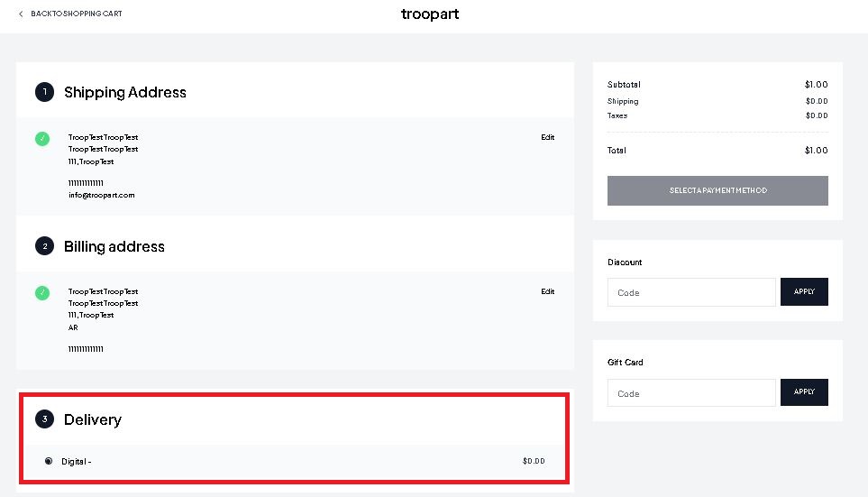This screenshot has width=868, height=497.
Task: Click the green checkmark under Shipping Address
Action: tap(42, 139)
